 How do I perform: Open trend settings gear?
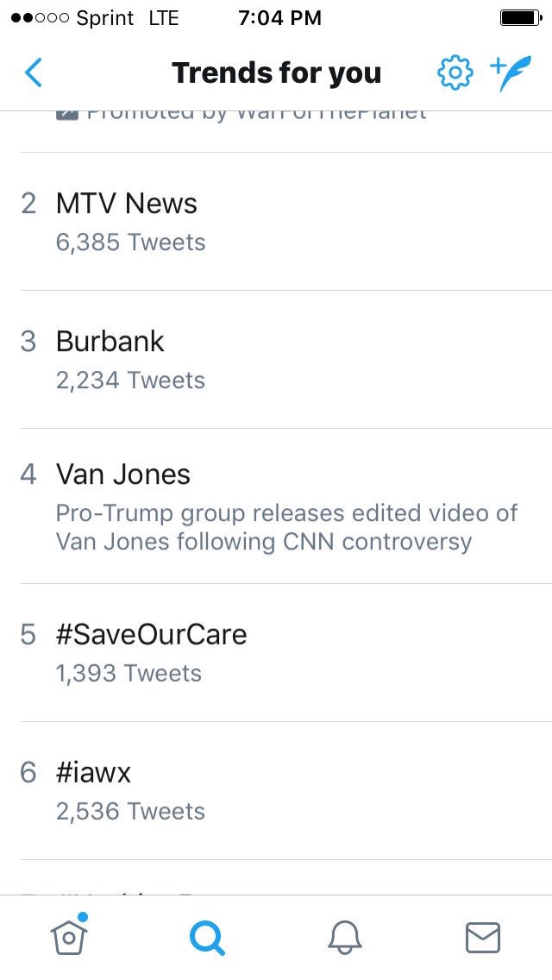coord(455,73)
